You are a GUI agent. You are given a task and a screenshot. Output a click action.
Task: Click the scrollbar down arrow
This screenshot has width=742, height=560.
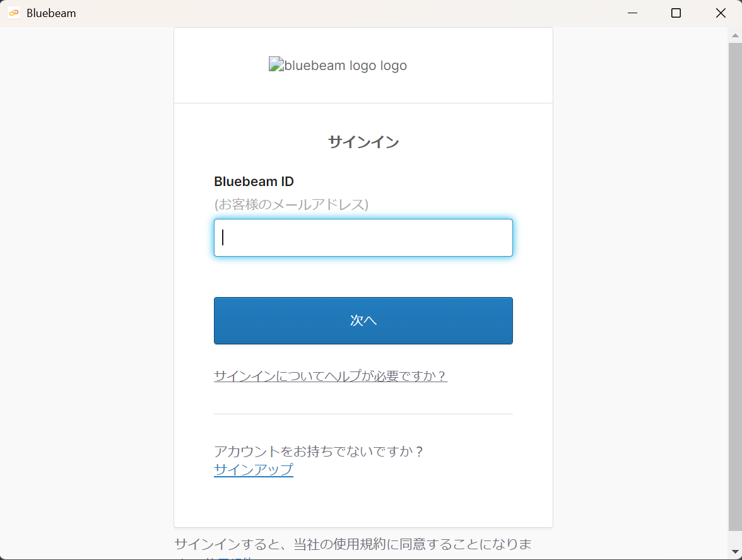(x=735, y=551)
